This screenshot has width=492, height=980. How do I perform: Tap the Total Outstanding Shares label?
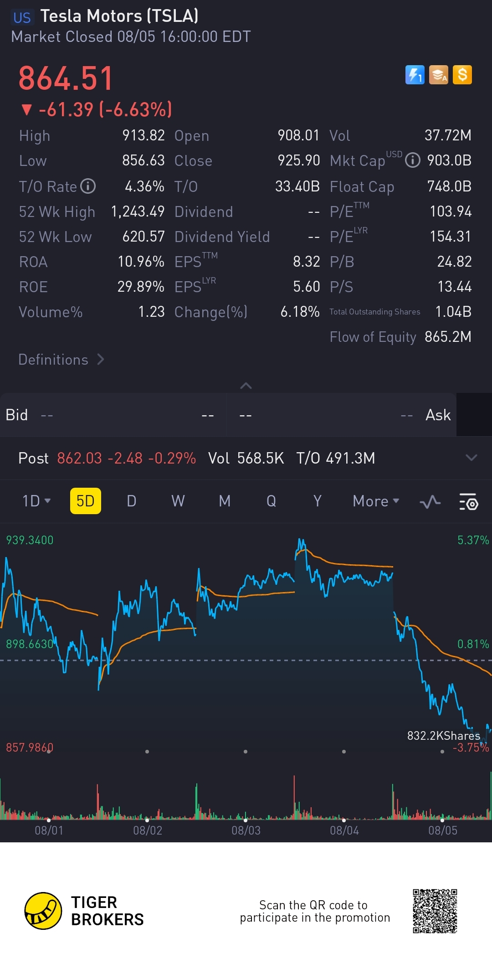click(375, 312)
